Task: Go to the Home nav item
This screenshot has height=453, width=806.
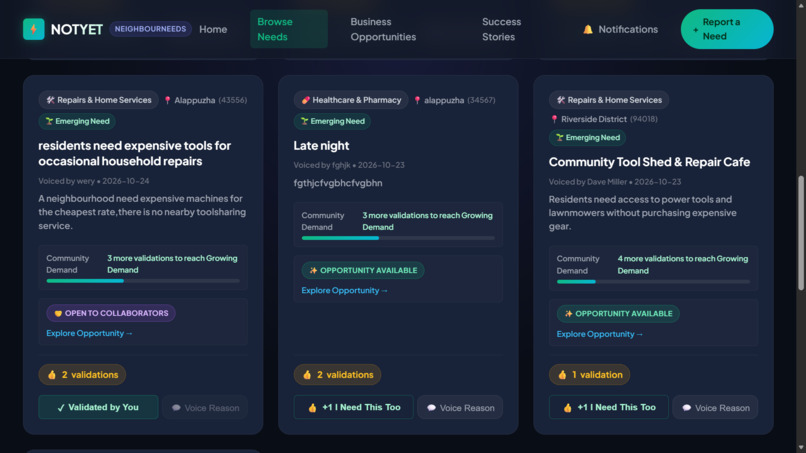Action: (213, 29)
